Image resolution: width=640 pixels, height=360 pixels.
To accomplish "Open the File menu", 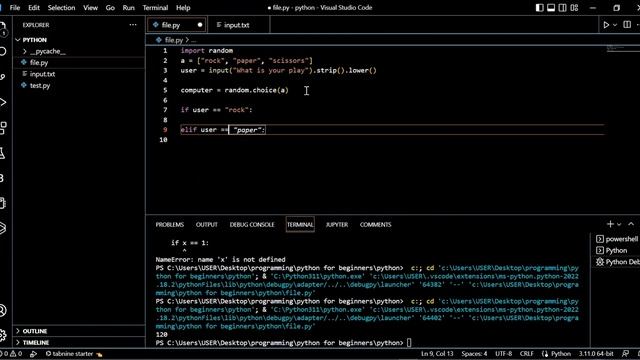I will coord(15,8).
